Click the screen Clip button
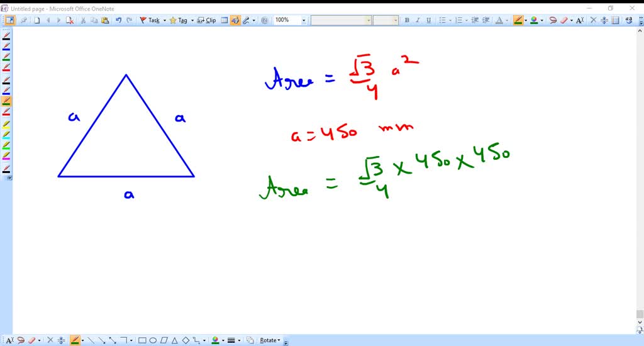The height and width of the screenshot is (346, 644). pos(206,20)
